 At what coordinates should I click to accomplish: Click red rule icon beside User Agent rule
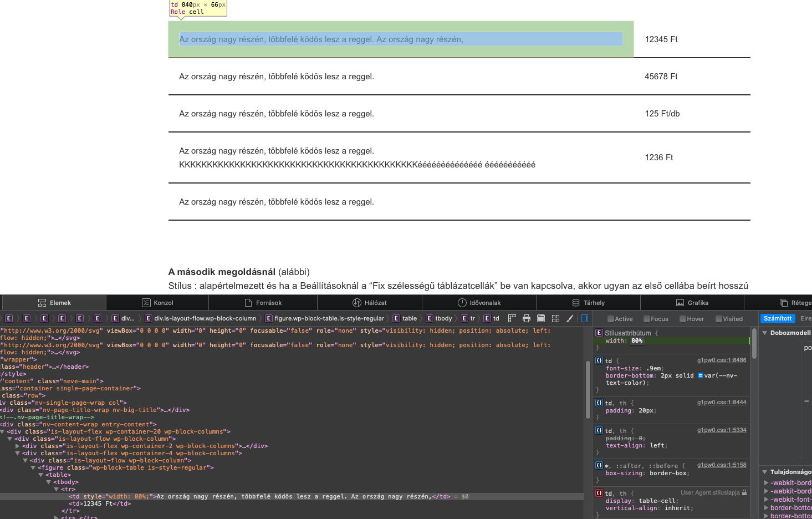click(599, 493)
